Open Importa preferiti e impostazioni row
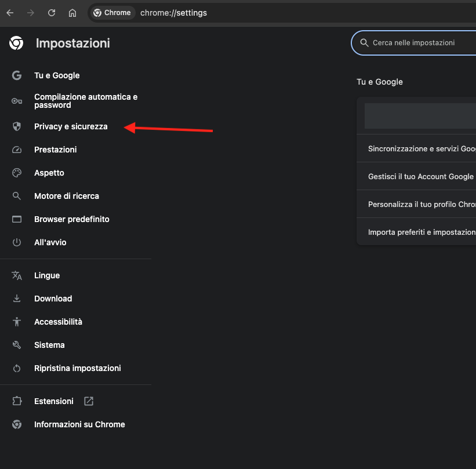Image resolution: width=476 pixels, height=469 pixels. [x=416, y=232]
